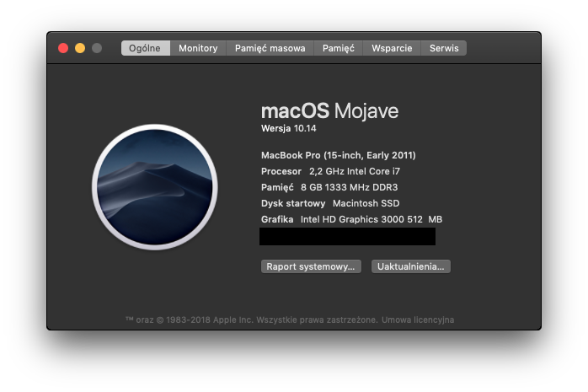Close the window with the red button

pyautogui.click(x=63, y=48)
